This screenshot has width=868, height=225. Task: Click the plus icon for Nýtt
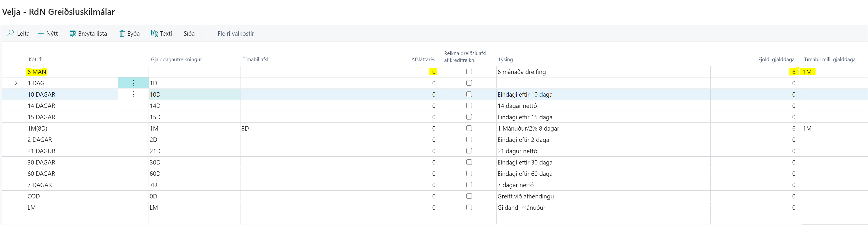(x=41, y=33)
